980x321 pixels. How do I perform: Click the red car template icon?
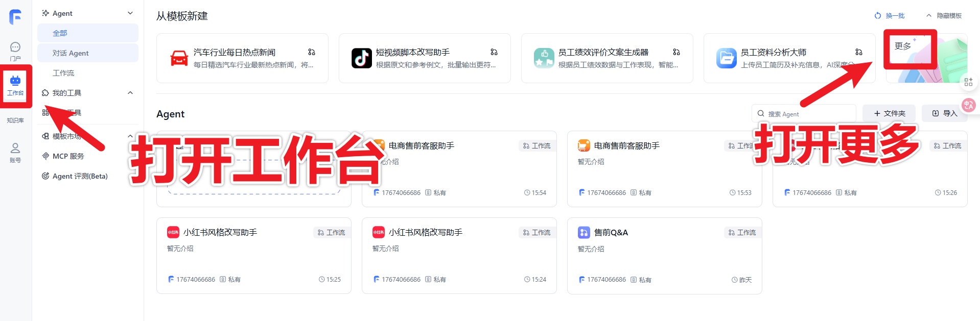tap(179, 58)
